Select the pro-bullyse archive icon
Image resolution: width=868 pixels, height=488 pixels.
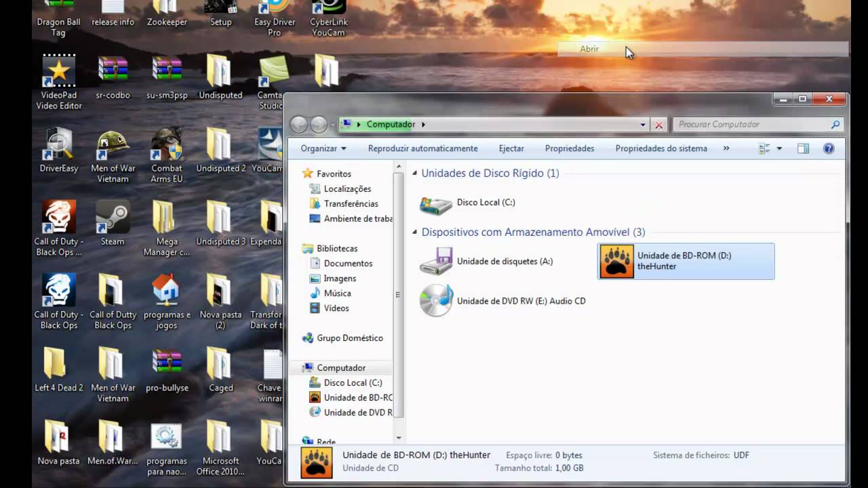point(167,370)
